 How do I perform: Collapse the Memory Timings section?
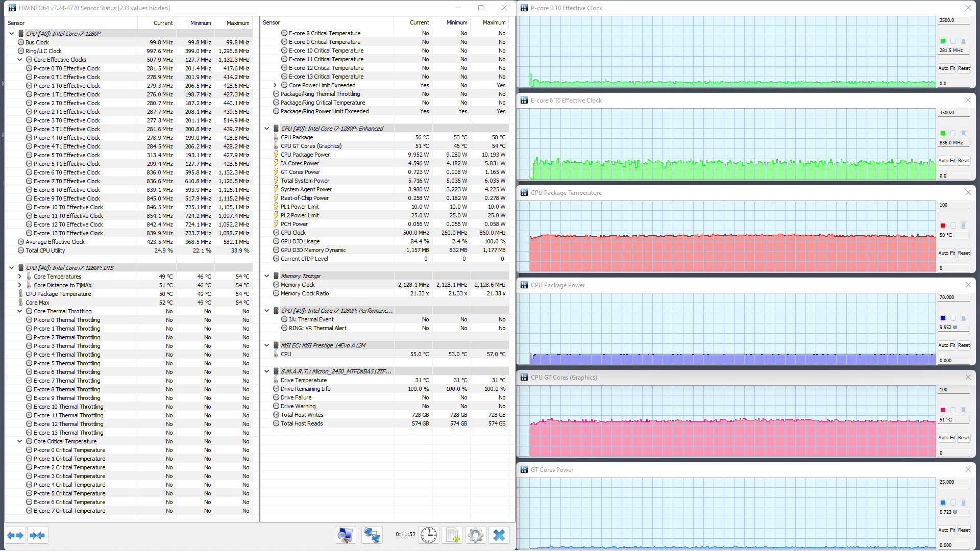pos(267,276)
